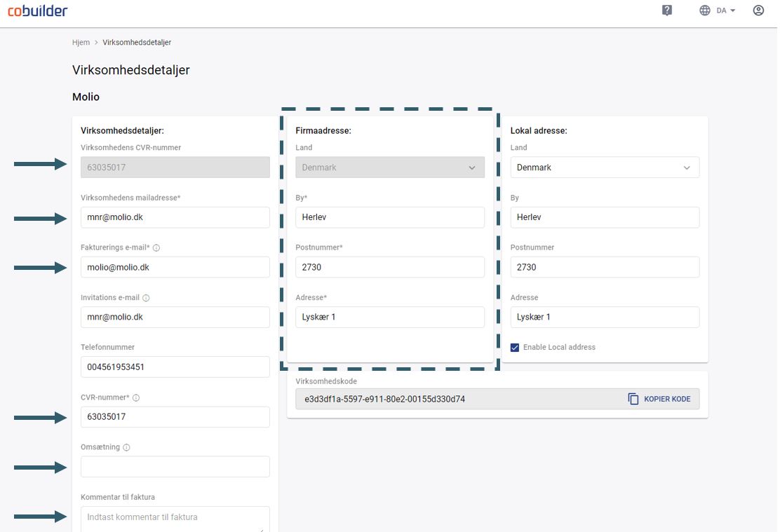780x532 pixels.
Task: Click the copy icon in Virksomhedskode
Action: 633,399
